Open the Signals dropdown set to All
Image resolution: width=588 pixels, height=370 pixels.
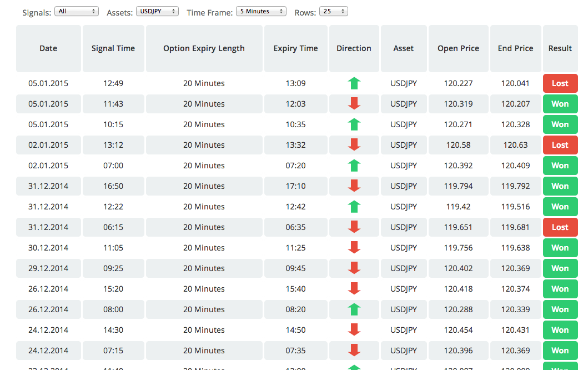point(77,11)
